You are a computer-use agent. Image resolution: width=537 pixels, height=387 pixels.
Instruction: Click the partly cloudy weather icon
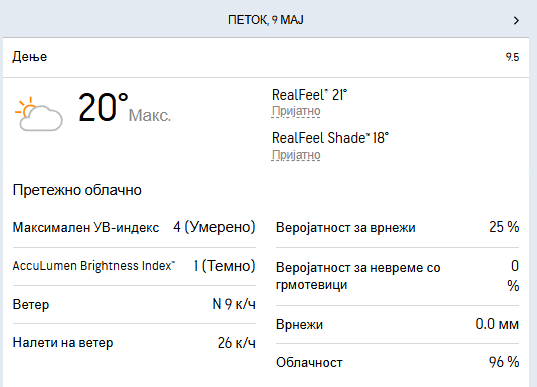pos(39,114)
